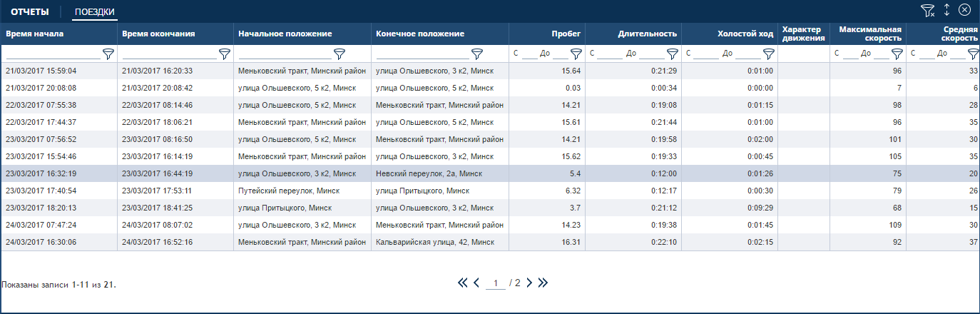Click filter icon under Время начала column
980x314 pixels.
point(108,54)
